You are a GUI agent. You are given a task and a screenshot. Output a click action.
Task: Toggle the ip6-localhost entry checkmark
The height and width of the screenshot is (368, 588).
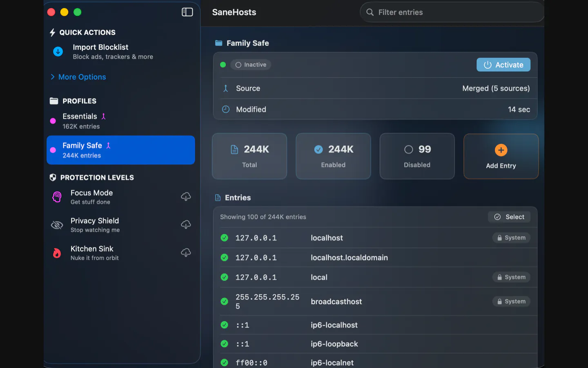point(225,325)
